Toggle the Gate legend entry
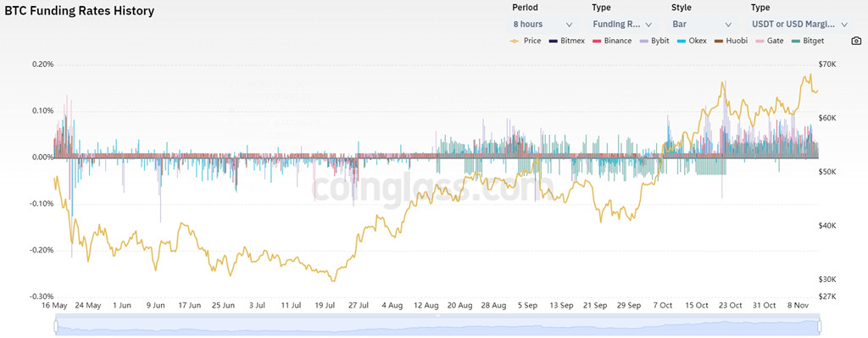 click(769, 41)
